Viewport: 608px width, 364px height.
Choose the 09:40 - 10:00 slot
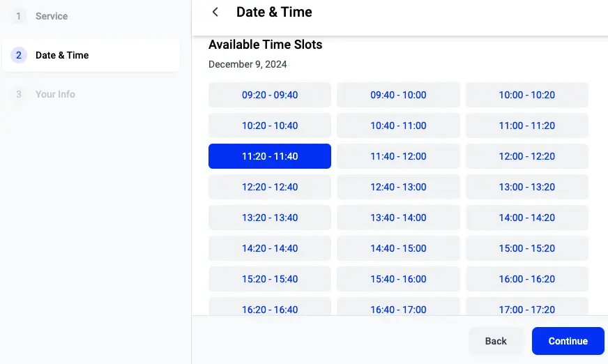click(x=398, y=95)
